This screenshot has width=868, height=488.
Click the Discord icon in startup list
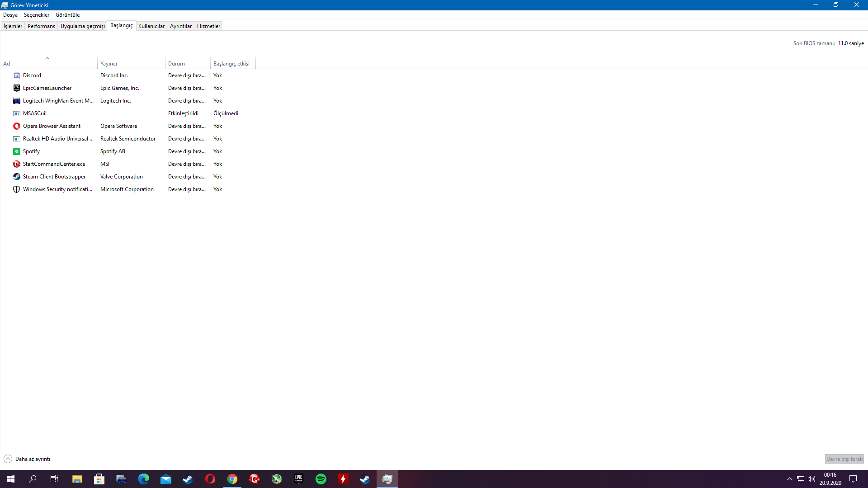click(x=17, y=75)
